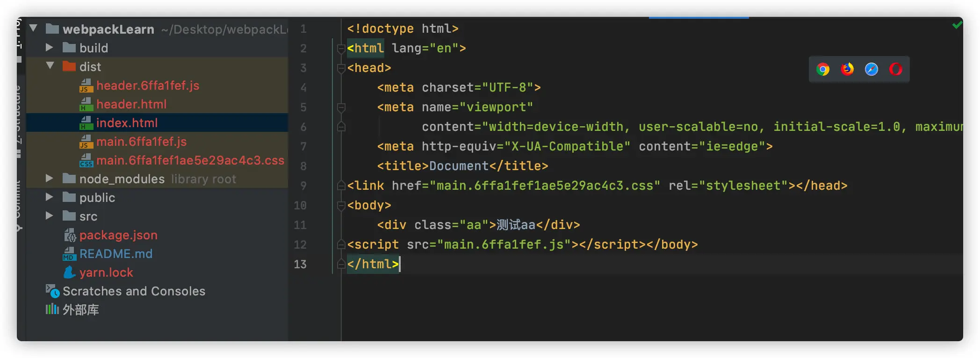Click the build folder icon

[69, 47]
